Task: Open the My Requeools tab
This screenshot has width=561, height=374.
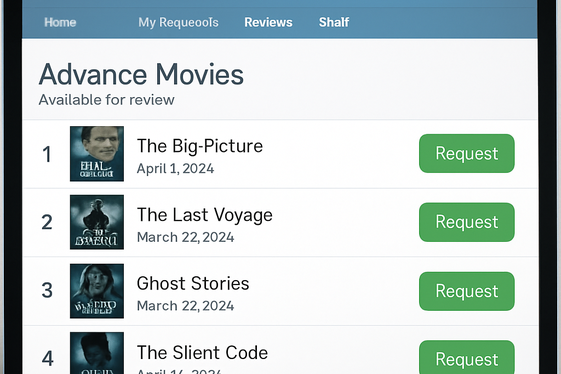Action: (178, 23)
